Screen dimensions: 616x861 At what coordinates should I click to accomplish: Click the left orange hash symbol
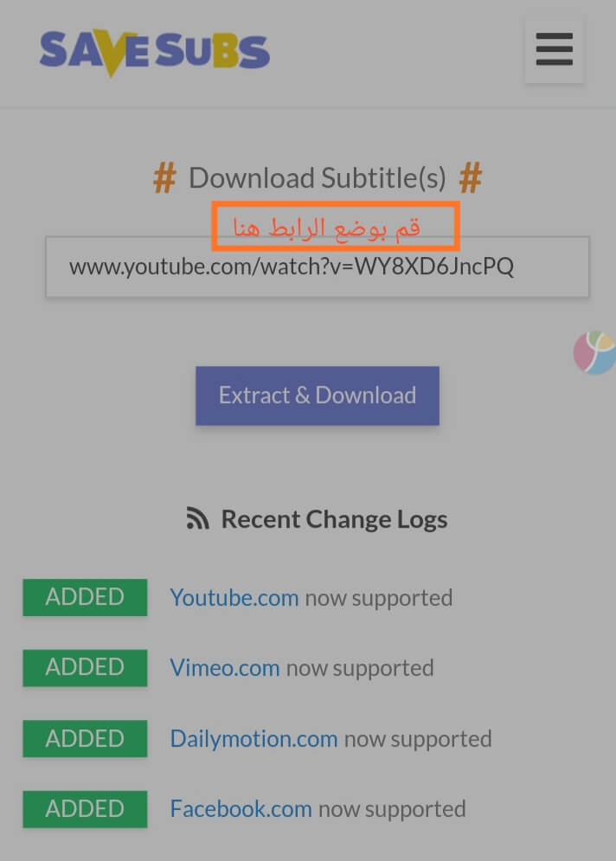164,178
